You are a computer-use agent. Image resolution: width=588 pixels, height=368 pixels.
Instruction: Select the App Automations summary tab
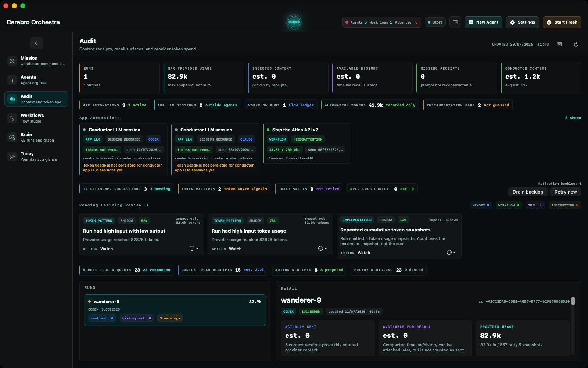point(115,105)
